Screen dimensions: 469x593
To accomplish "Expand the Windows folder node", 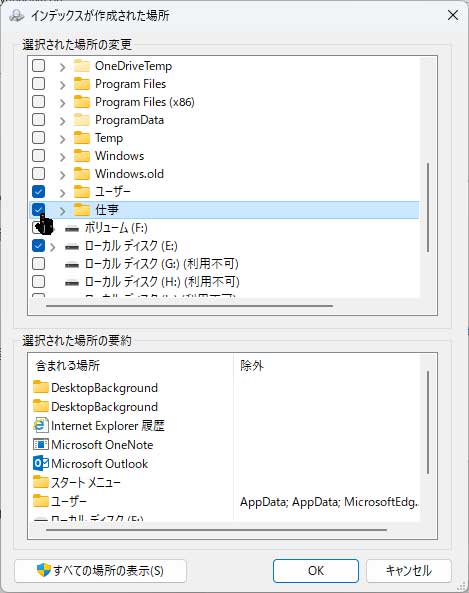I will [x=62, y=157].
